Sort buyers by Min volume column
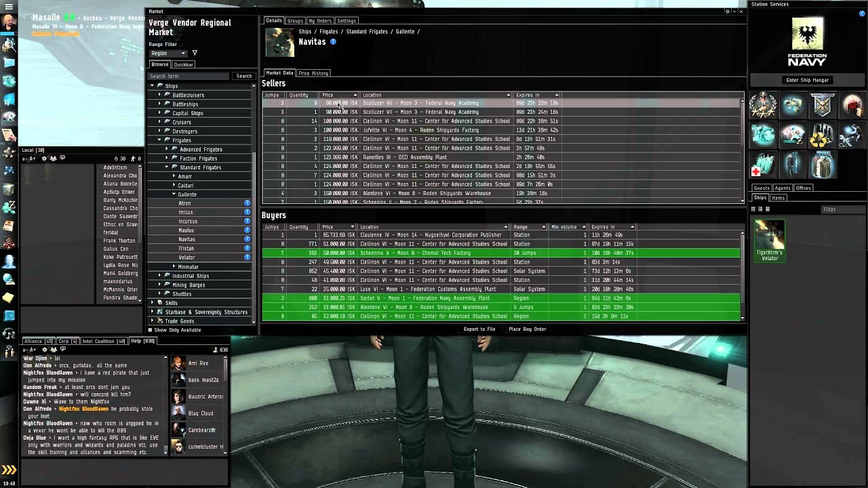Image resolution: width=868 pixels, height=488 pixels. 568,227
